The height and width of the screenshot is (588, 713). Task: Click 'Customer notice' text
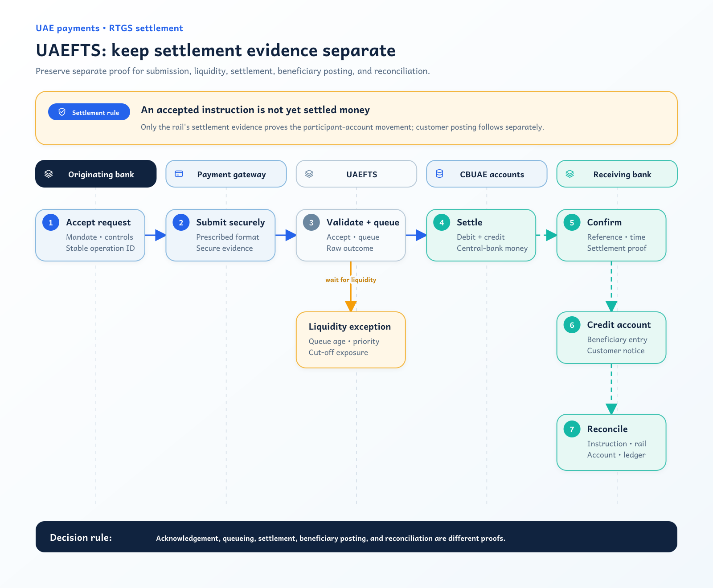pos(616,351)
